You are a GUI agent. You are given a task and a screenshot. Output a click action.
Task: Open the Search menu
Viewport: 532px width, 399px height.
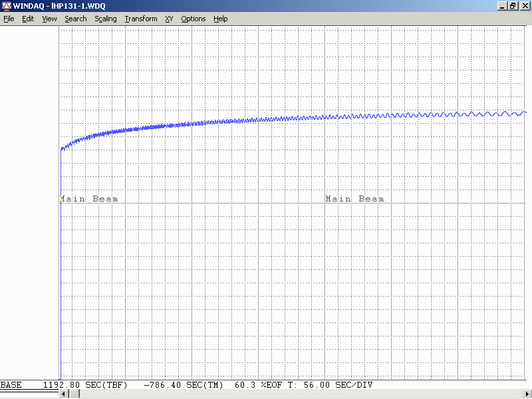pos(75,19)
